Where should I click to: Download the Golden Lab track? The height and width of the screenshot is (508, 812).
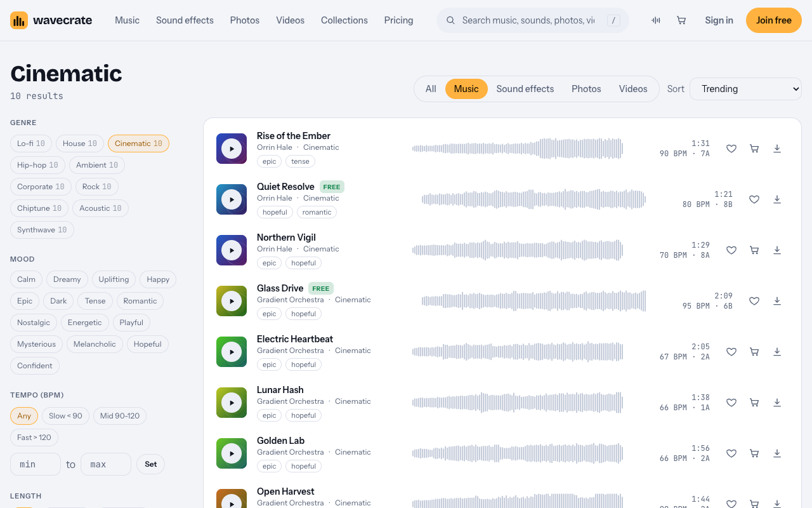click(777, 453)
